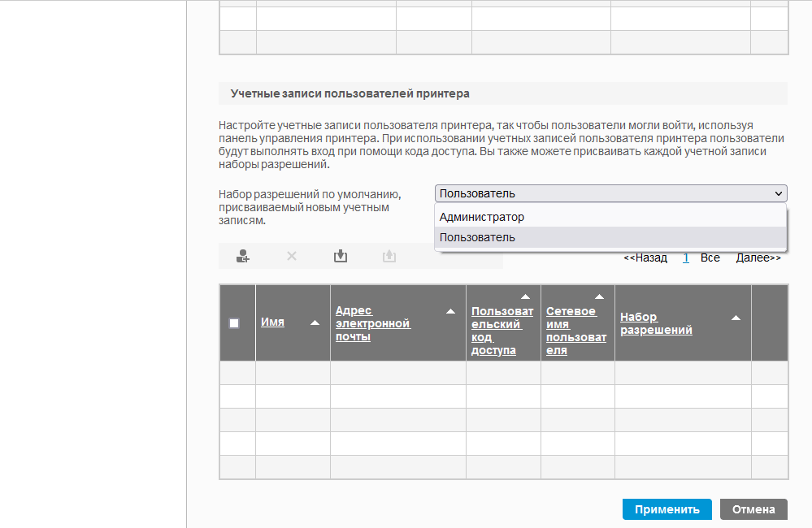Click the Далее>> pagination link
The image size is (812, 528).
[x=758, y=258]
